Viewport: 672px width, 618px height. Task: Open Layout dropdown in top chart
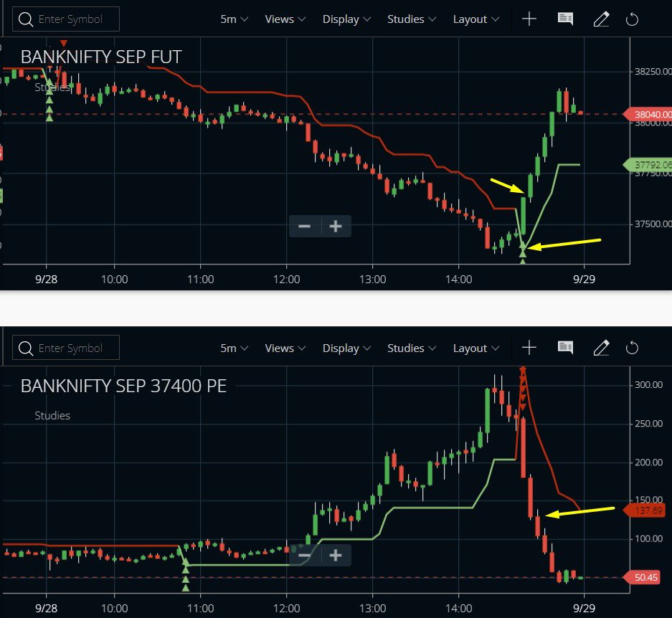(475, 19)
